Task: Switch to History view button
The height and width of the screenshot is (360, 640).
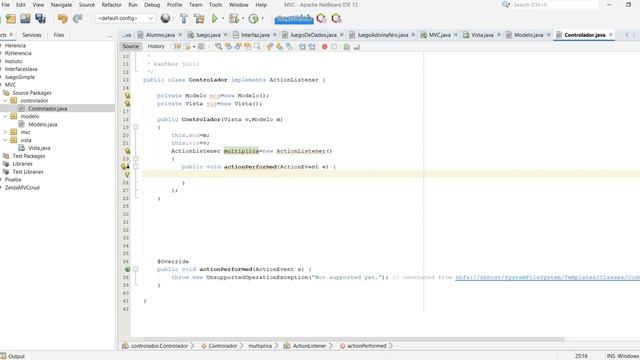Action: pyautogui.click(x=156, y=47)
